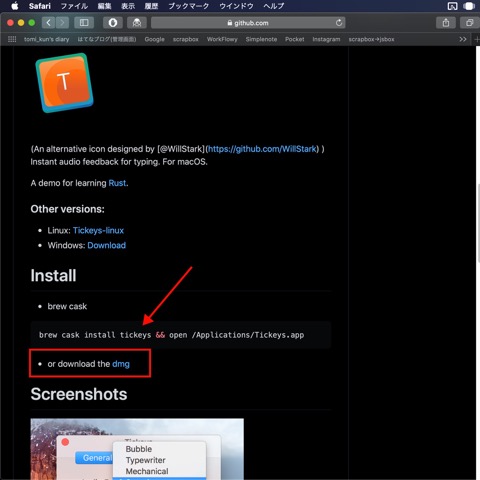This screenshot has width=480, height=480.
Task: Open the first scrapbox bookmark
Action: (x=185, y=39)
